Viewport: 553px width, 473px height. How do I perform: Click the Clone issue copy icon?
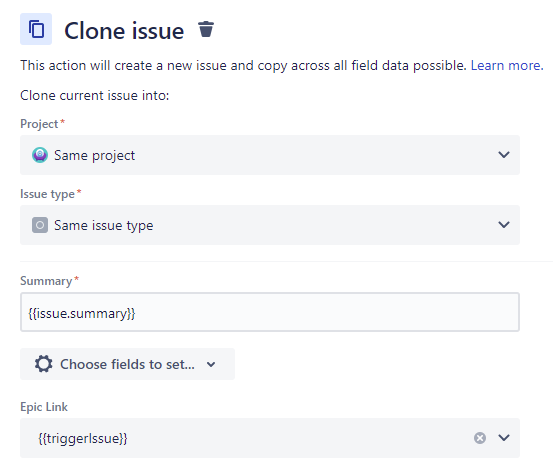point(36,29)
